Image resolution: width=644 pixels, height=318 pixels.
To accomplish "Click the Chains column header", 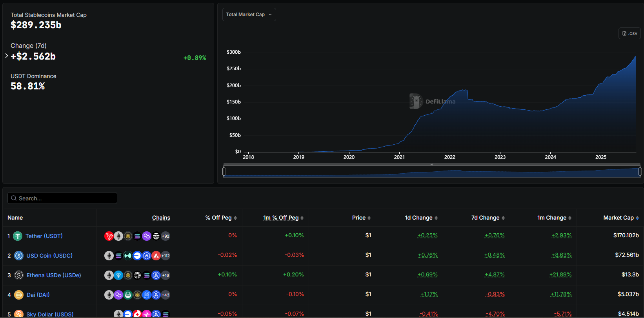I will point(161,218).
